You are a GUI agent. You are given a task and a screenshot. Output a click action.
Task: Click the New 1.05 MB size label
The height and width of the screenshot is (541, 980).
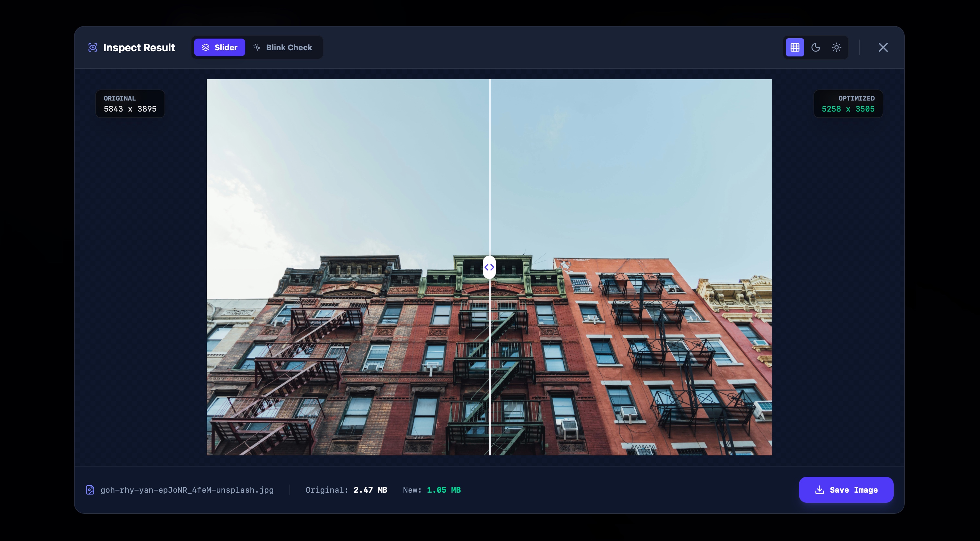[x=432, y=490]
